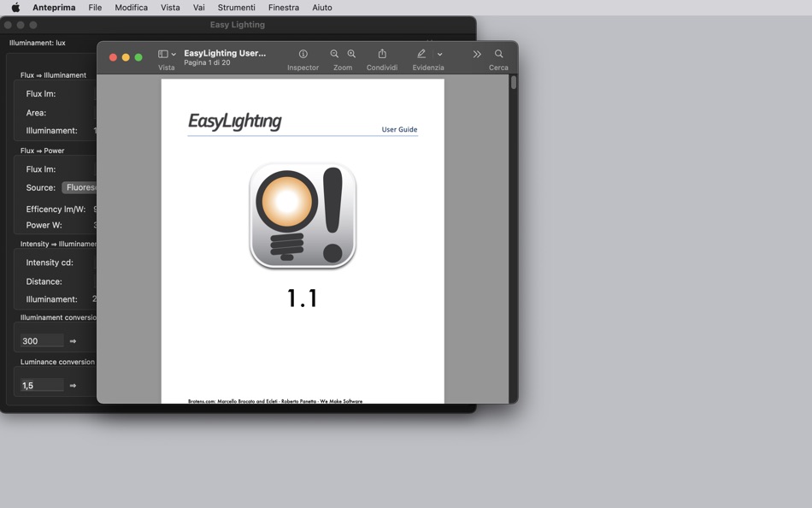Click the vertical scrollbar thumb in Preview
Screen dimensions: 812x508
click(513, 83)
